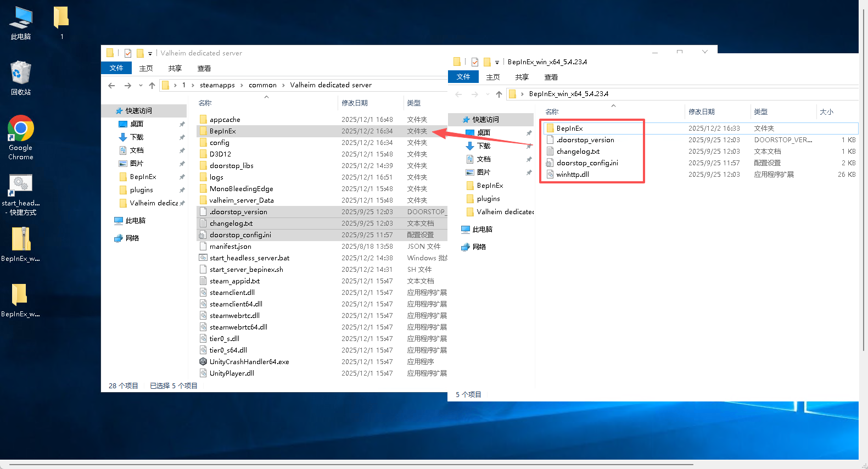Open recent locations dropdown in the Valheim window
Image resolution: width=868 pixels, height=469 pixels.
coord(141,86)
